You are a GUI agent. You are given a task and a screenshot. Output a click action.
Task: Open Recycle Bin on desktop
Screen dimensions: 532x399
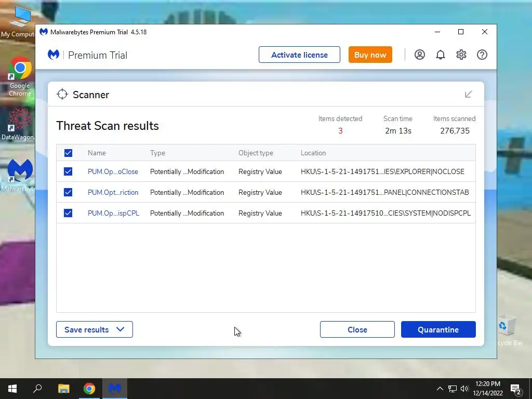508,330
